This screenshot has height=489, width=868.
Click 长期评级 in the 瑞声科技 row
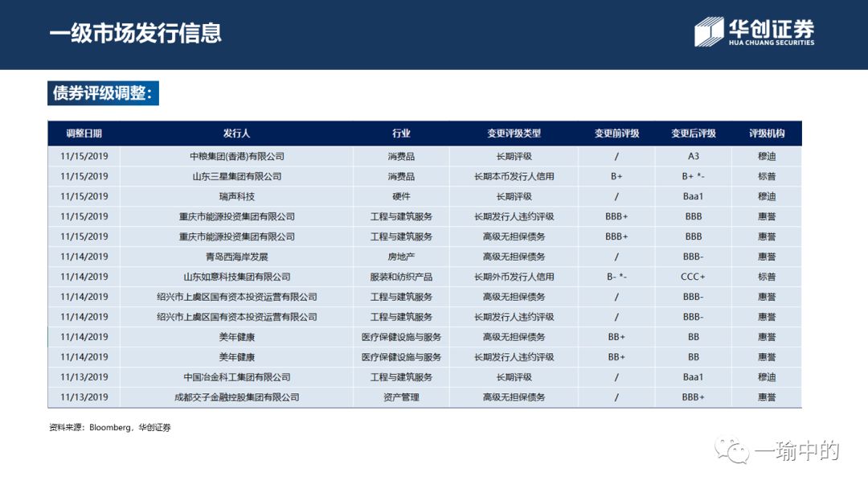point(514,196)
